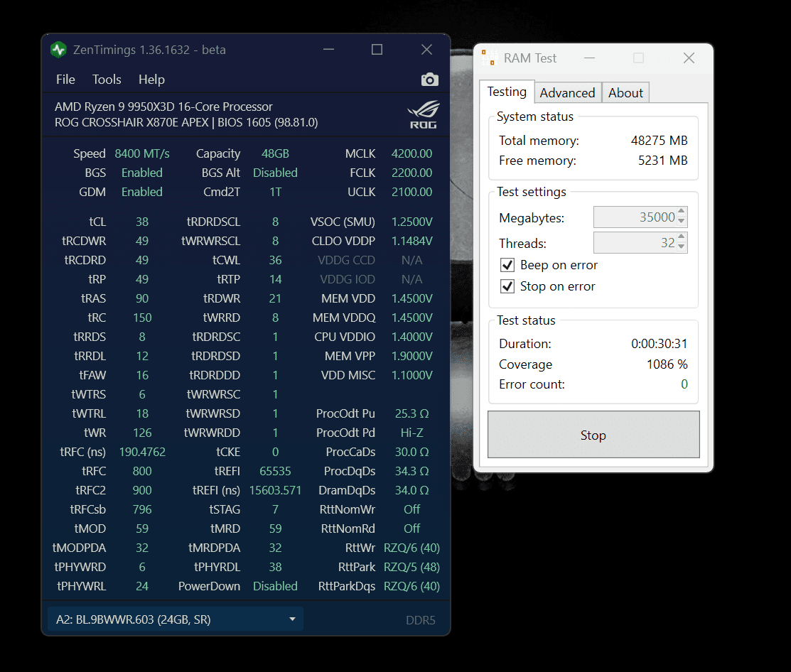The image size is (791, 672).
Task: Click the UCLK value 2100.00
Action: [x=411, y=192]
